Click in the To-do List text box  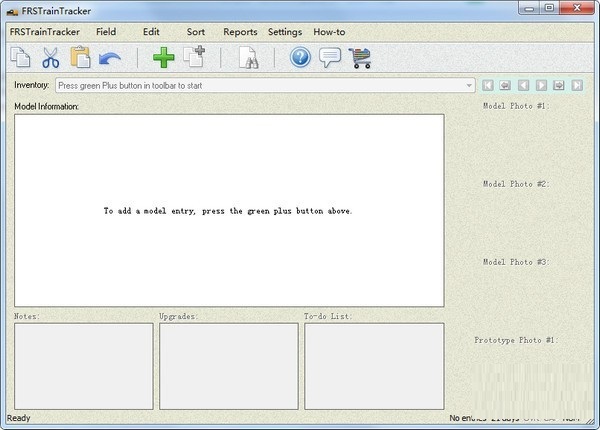pos(374,366)
